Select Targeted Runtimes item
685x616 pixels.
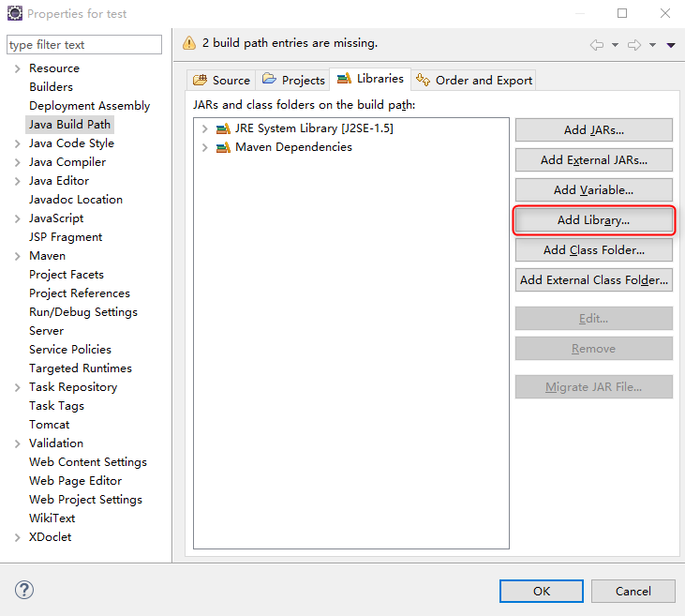[81, 368]
